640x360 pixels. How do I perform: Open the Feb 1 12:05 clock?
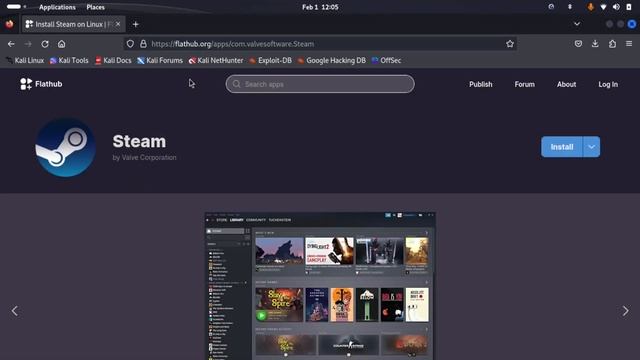point(320,7)
